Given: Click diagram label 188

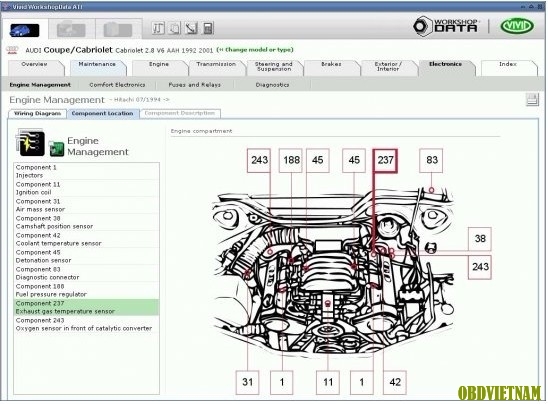Looking at the screenshot, I should (x=291, y=160).
